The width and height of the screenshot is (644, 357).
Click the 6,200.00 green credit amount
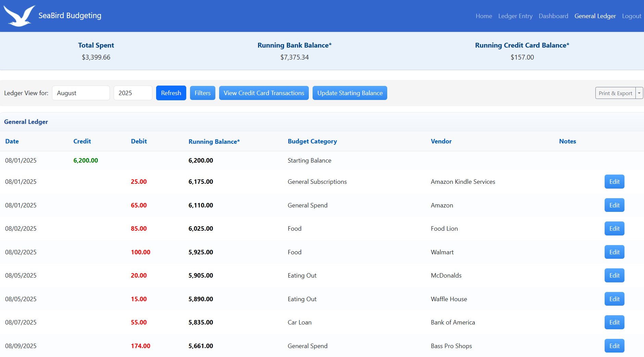(86, 161)
